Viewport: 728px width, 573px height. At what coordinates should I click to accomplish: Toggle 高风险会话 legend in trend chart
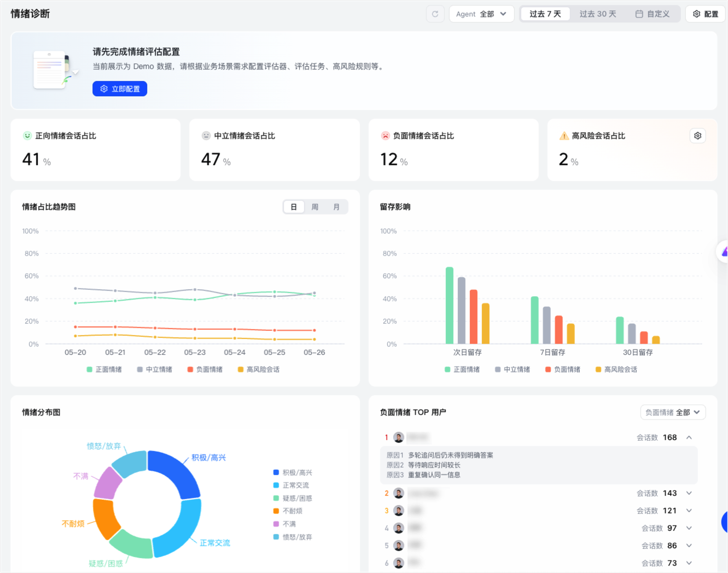(259, 370)
